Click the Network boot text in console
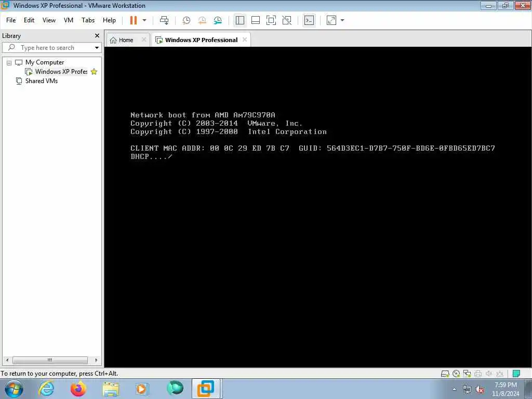Screen dimensions: 532x399 pos(203,115)
